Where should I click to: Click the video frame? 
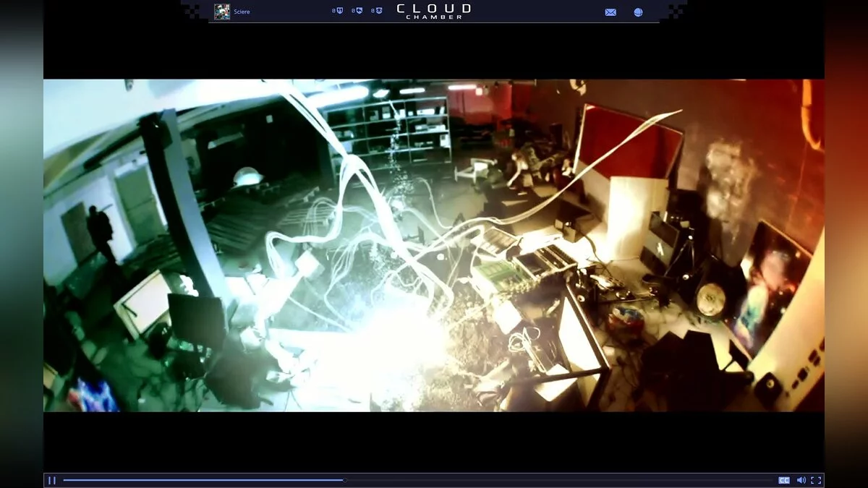pyautogui.click(x=434, y=245)
